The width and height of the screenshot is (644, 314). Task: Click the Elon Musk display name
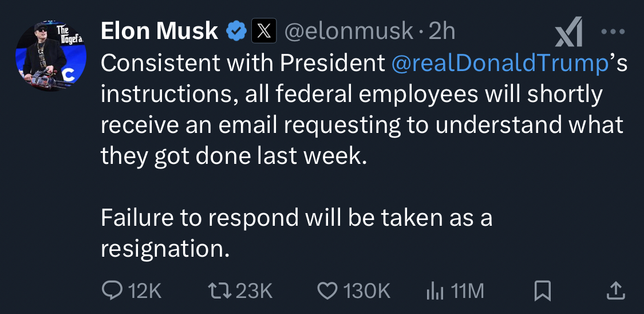coord(159,32)
